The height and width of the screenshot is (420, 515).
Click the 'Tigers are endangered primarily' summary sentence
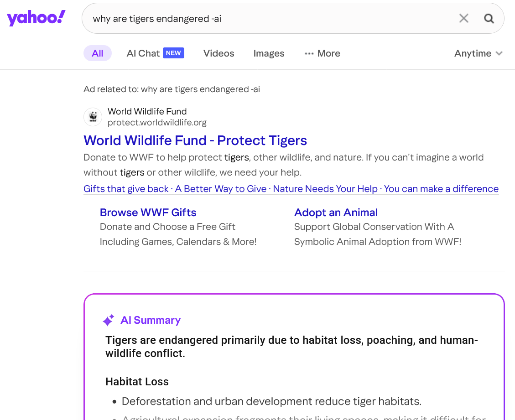point(291,347)
